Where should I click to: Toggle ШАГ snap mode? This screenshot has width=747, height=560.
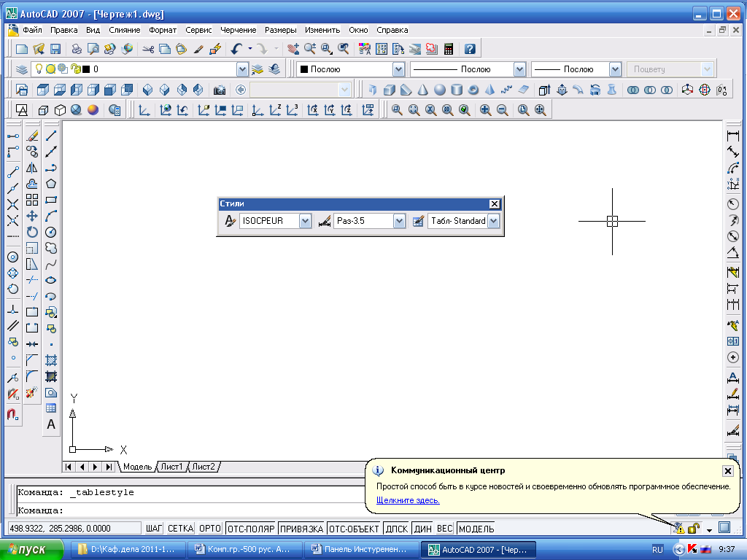154,528
